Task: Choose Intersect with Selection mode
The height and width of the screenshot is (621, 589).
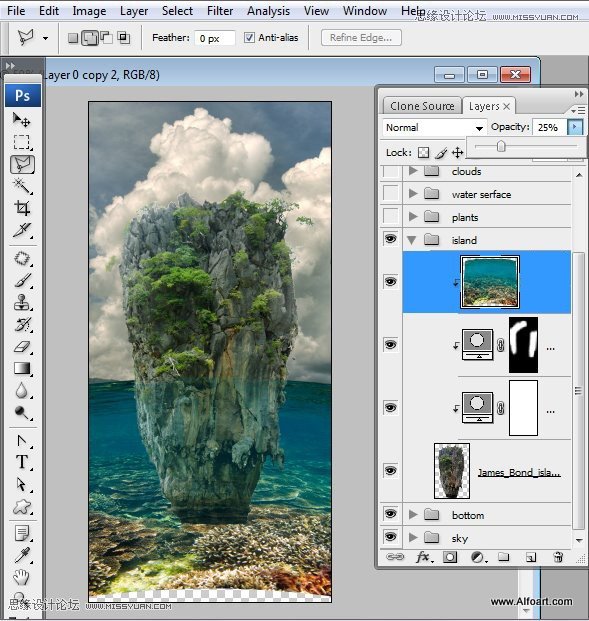Action: 124,38
